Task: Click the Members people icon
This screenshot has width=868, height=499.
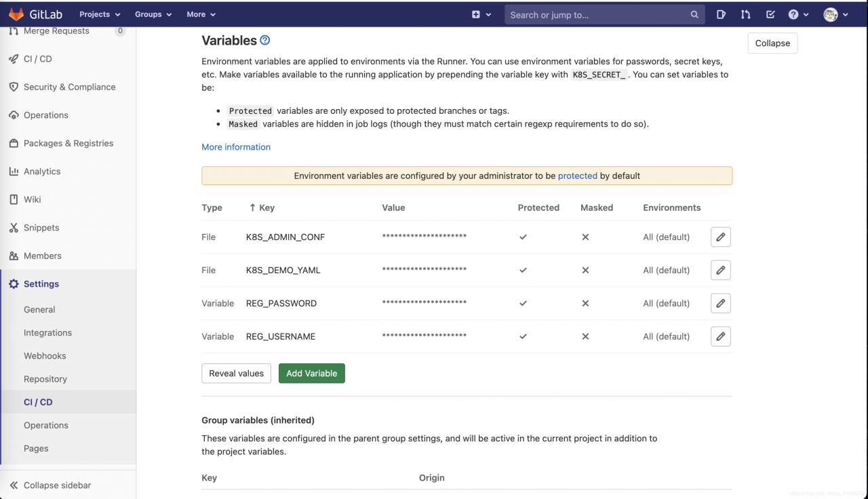Action: (14, 256)
